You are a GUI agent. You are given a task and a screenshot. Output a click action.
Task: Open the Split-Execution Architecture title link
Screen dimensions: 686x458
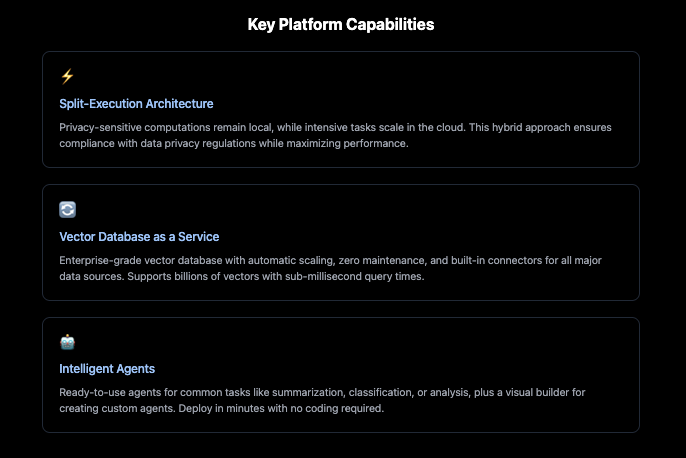[136, 103]
